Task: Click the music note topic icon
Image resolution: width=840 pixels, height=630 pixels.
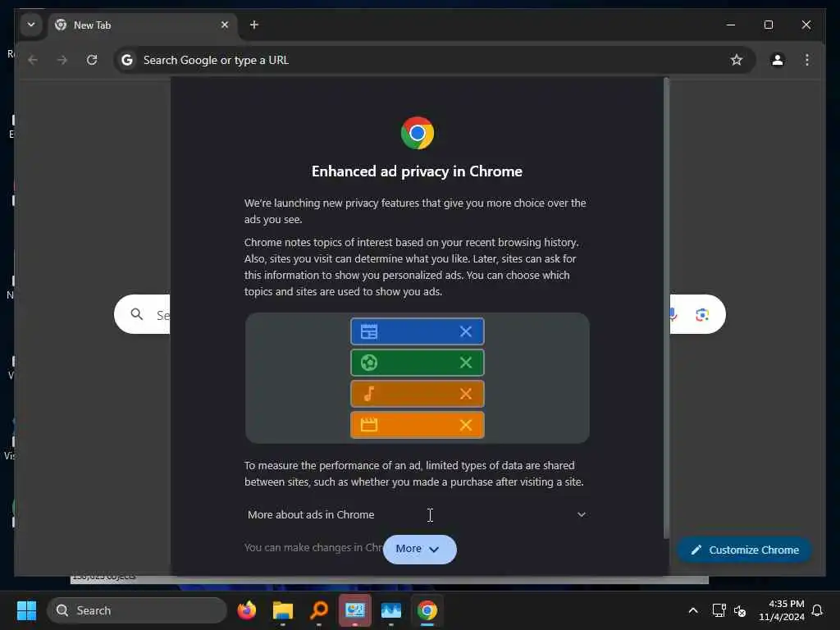Action: 368,394
